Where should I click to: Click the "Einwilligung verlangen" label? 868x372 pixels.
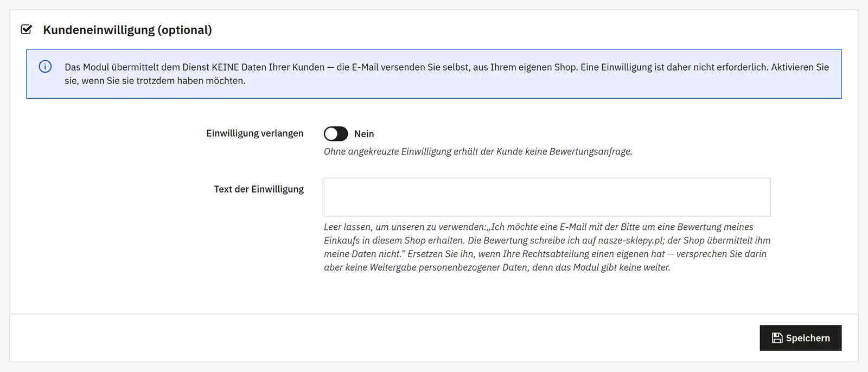[255, 133]
